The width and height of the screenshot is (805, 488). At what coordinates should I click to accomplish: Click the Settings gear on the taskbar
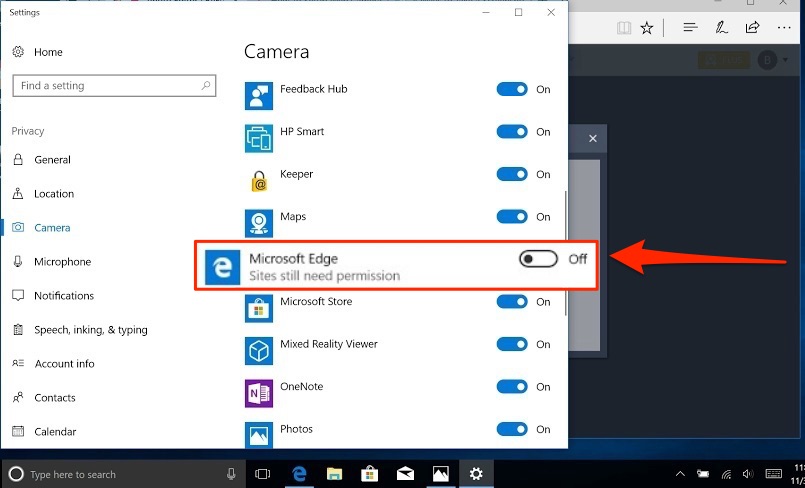tap(476, 474)
